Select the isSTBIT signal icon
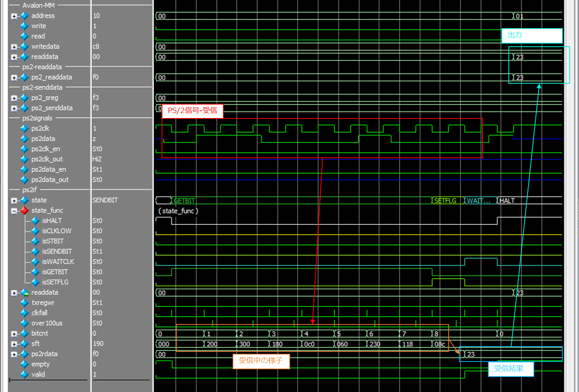Screen dimensions: 579x392 [x=35, y=241]
